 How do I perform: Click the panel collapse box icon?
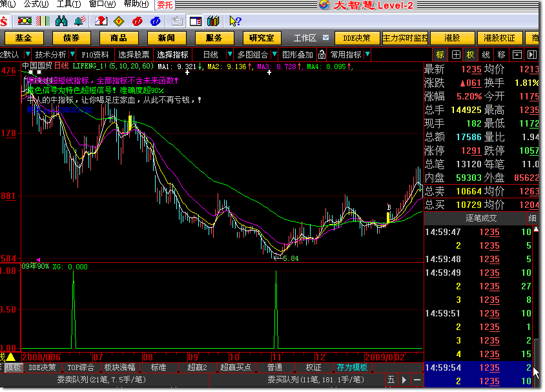[x=517, y=54]
